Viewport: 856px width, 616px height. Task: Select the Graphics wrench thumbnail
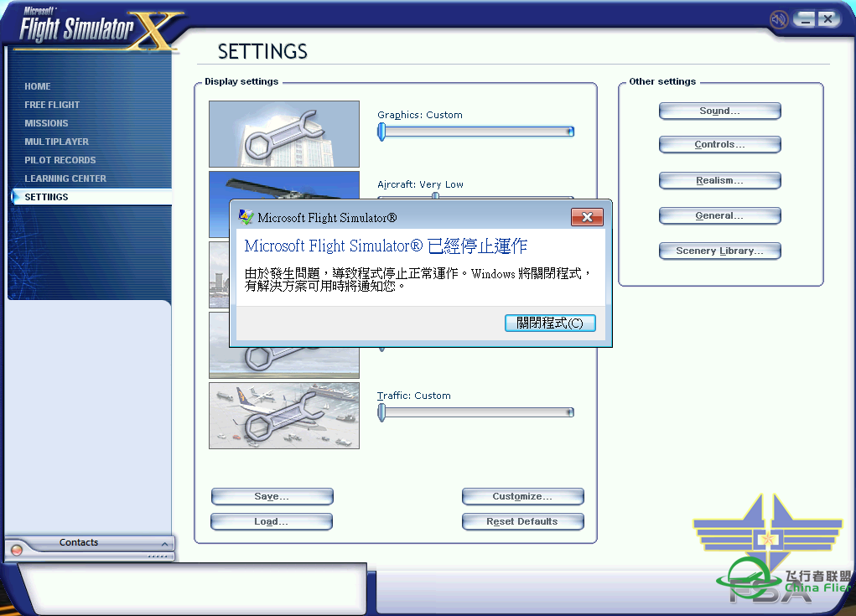(x=283, y=134)
